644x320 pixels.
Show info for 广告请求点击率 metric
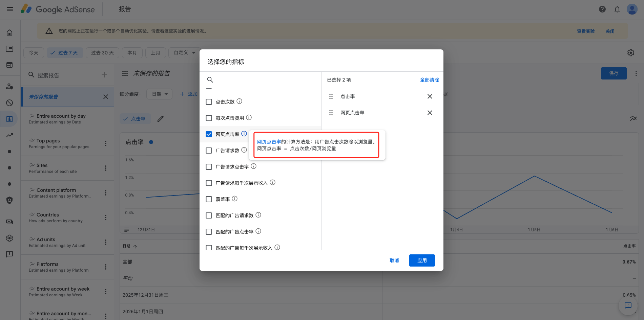click(x=253, y=166)
